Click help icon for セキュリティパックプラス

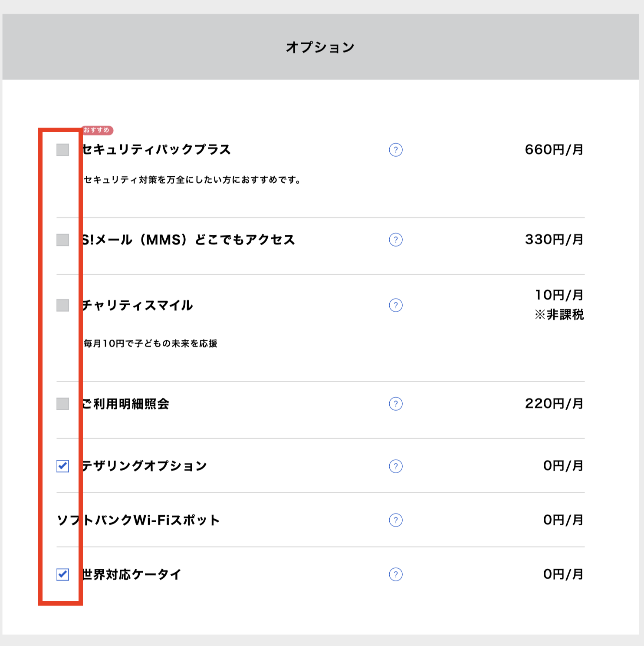coord(396,150)
